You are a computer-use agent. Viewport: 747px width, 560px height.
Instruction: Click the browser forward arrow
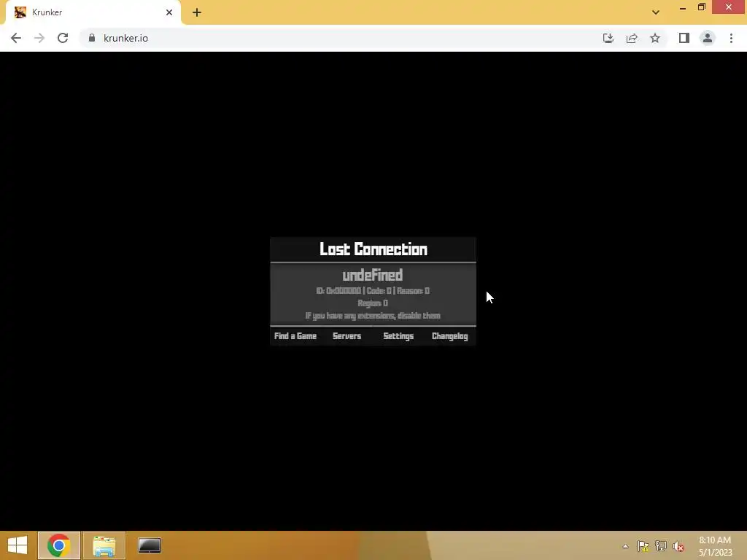tap(39, 38)
